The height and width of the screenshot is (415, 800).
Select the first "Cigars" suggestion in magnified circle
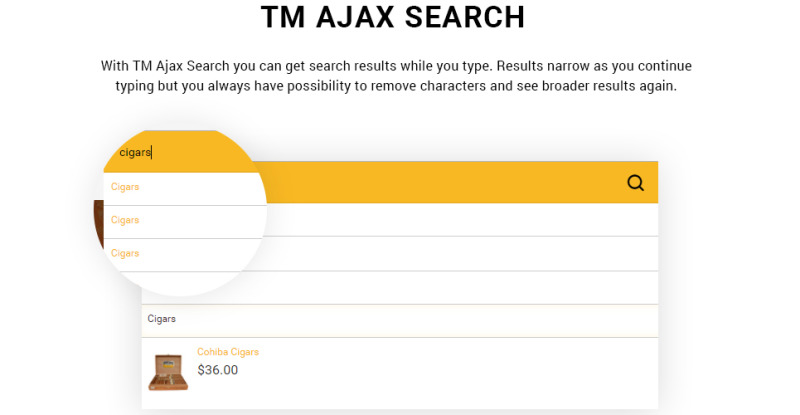125,187
